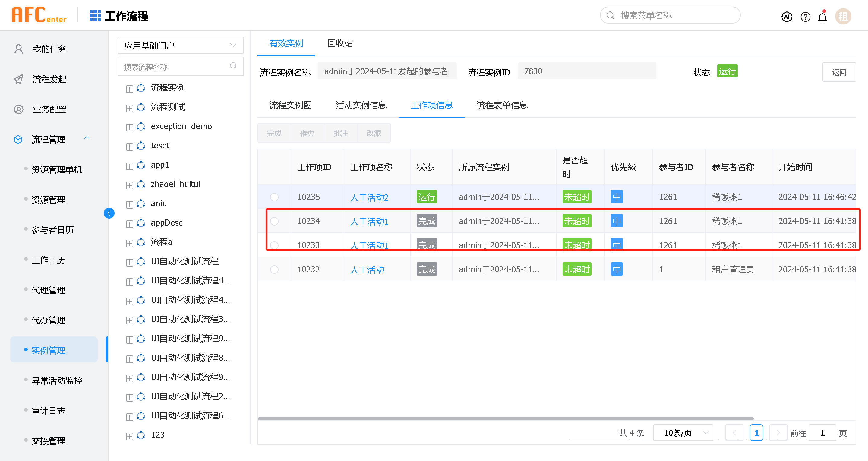
Task: Click the 流程发起 paper plane icon
Action: (19, 79)
